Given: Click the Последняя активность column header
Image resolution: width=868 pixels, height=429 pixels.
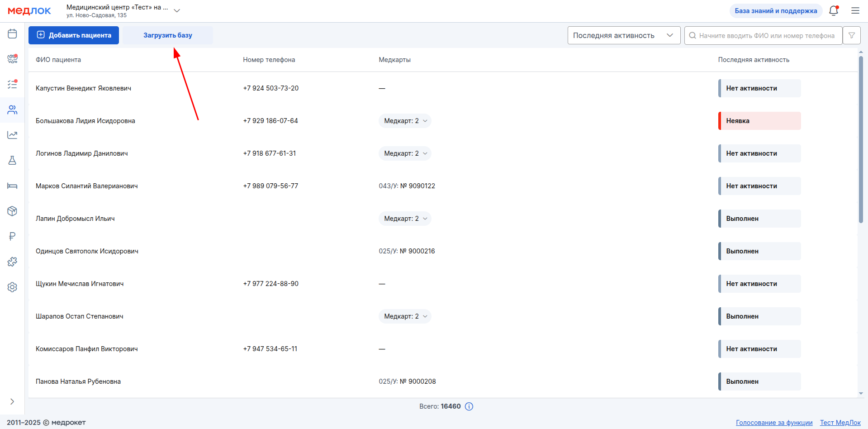Looking at the screenshot, I should (x=754, y=60).
